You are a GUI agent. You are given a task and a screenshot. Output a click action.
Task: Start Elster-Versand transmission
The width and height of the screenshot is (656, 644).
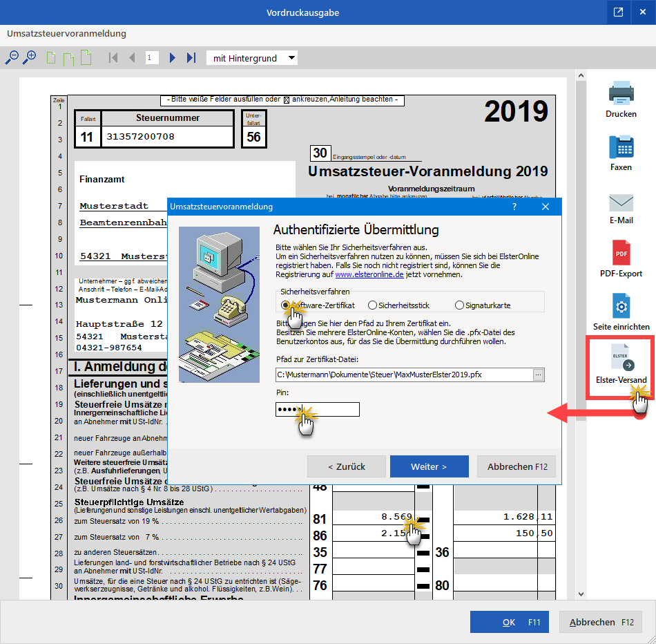[x=621, y=361]
